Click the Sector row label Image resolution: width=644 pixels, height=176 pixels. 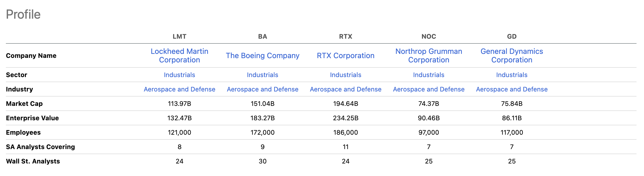[x=17, y=75]
